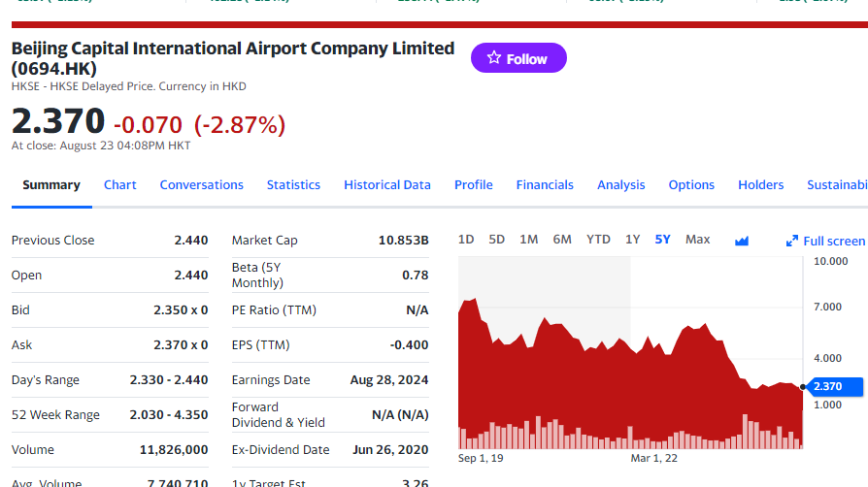Select the 1Y chart range

pos(633,240)
